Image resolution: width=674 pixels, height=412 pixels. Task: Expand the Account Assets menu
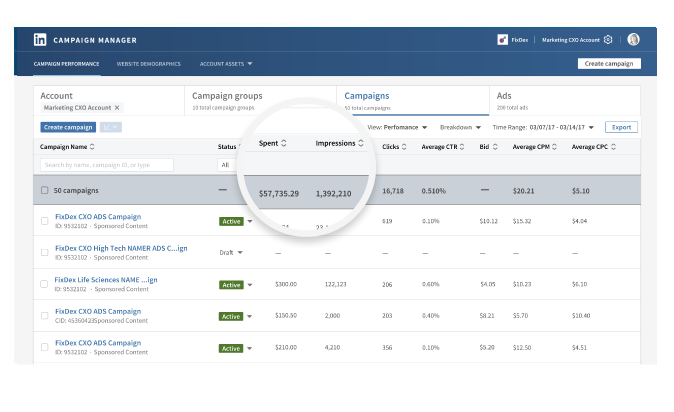click(x=226, y=64)
